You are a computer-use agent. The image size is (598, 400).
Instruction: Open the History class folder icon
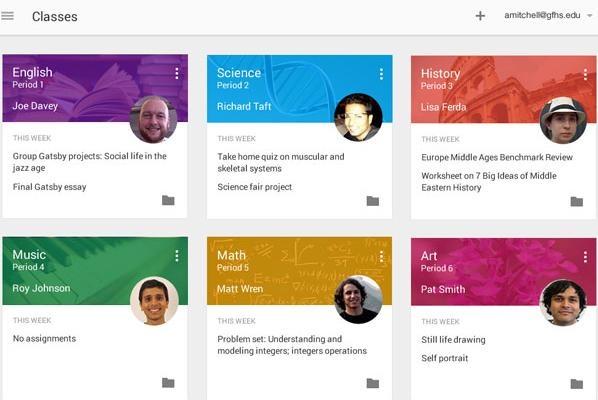(577, 201)
